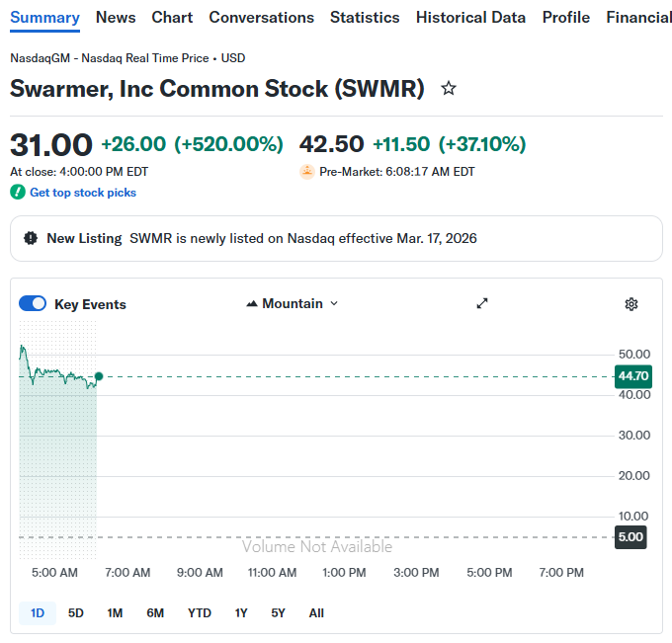This screenshot has width=672, height=643.
Task: Switch to the News tab
Action: [x=116, y=18]
